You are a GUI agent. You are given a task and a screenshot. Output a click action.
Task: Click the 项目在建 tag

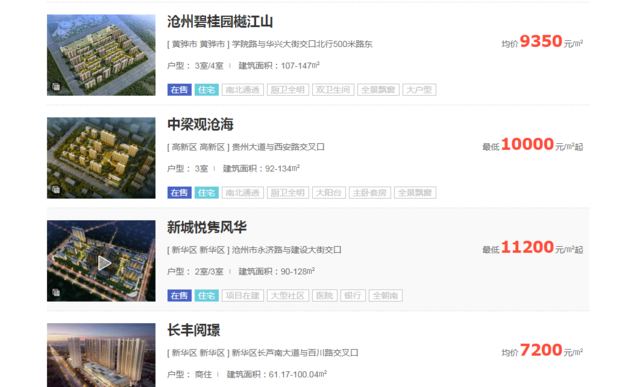pyautogui.click(x=242, y=296)
